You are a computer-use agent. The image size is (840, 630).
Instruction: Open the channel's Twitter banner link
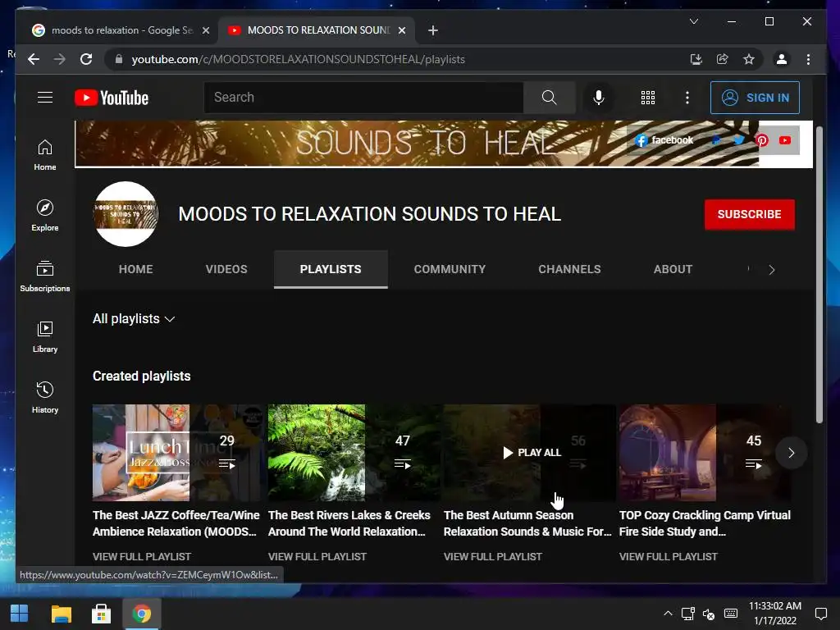point(739,140)
